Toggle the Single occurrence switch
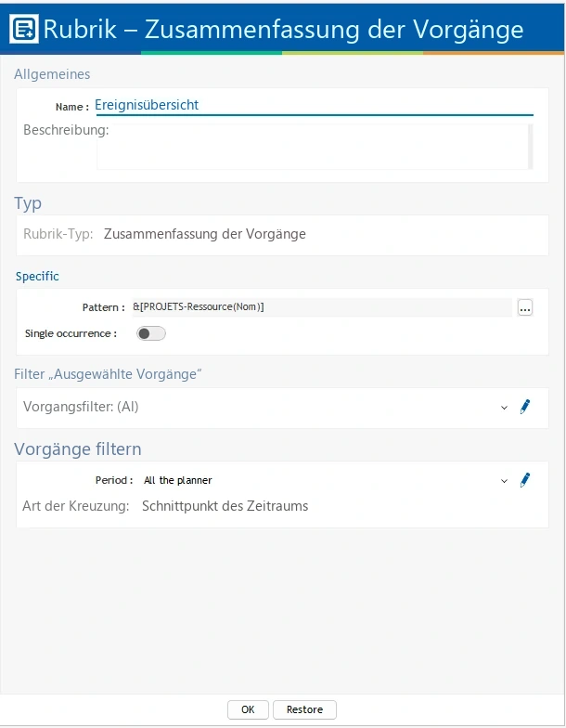 (x=150, y=333)
